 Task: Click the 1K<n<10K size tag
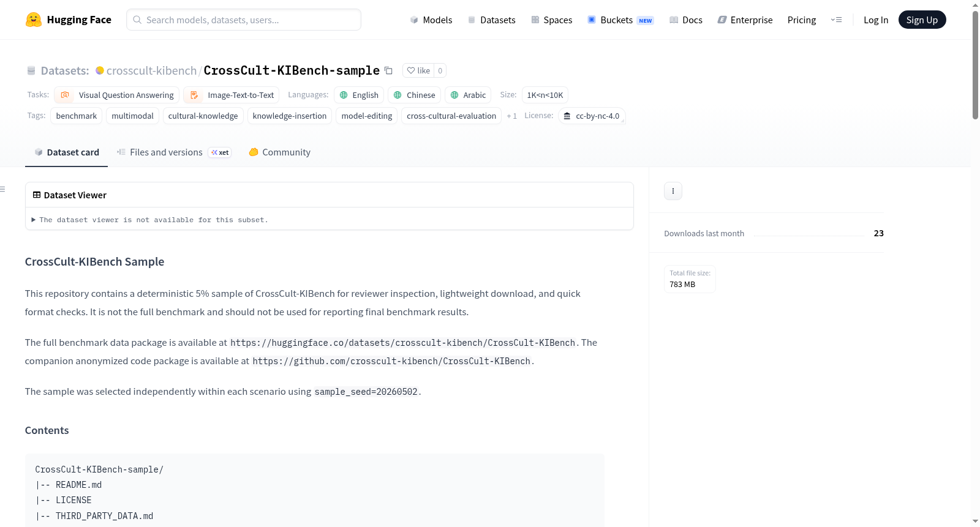point(545,95)
